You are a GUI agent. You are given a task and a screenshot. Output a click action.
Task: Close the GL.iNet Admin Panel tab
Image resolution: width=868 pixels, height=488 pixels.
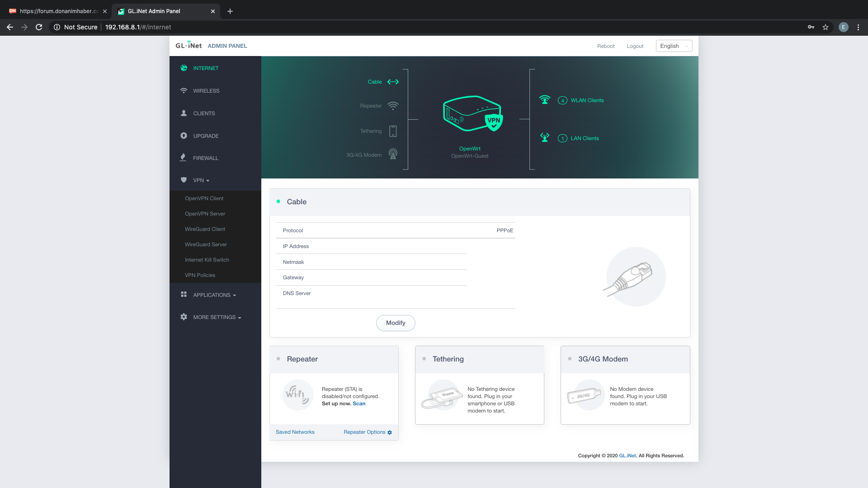pyautogui.click(x=213, y=11)
